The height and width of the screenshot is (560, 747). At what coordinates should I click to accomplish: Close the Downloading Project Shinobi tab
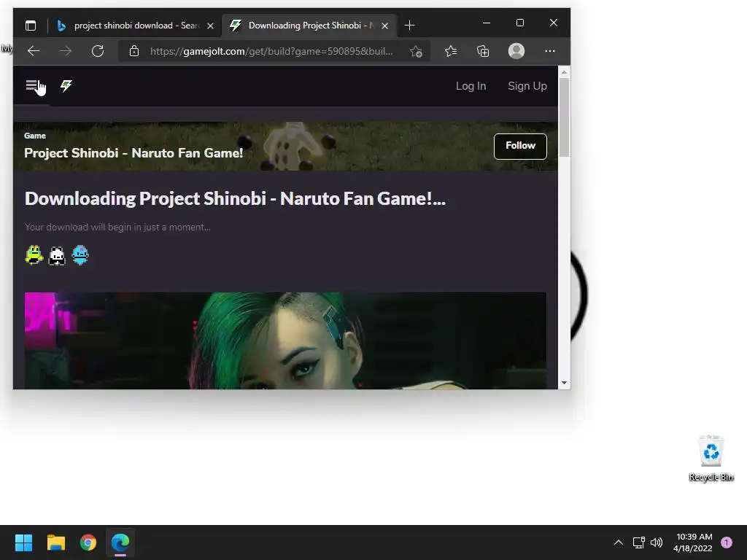385,26
